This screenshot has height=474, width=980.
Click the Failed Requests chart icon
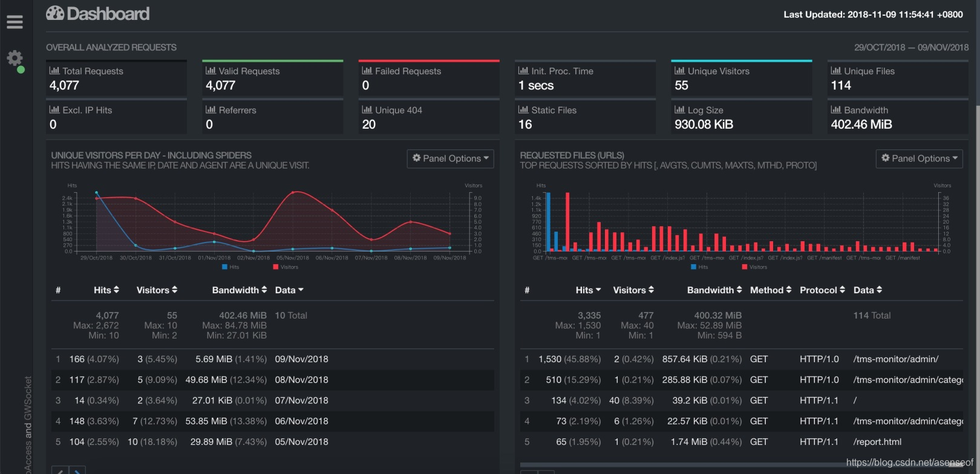[x=367, y=71]
